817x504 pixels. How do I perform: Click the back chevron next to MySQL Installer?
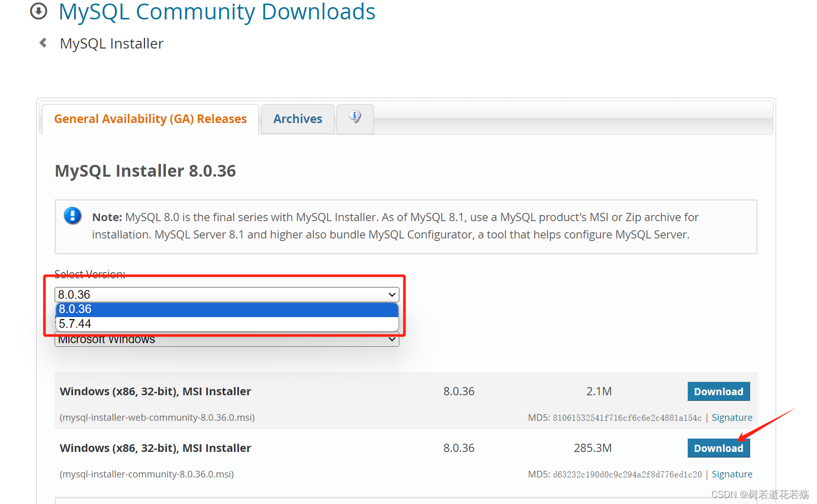click(x=43, y=43)
